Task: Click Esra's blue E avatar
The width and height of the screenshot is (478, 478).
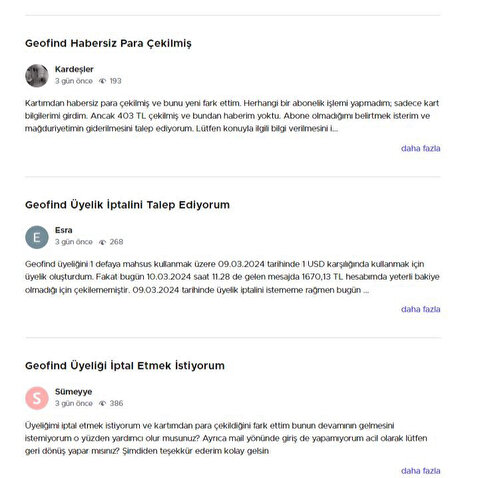Action: coord(37,237)
